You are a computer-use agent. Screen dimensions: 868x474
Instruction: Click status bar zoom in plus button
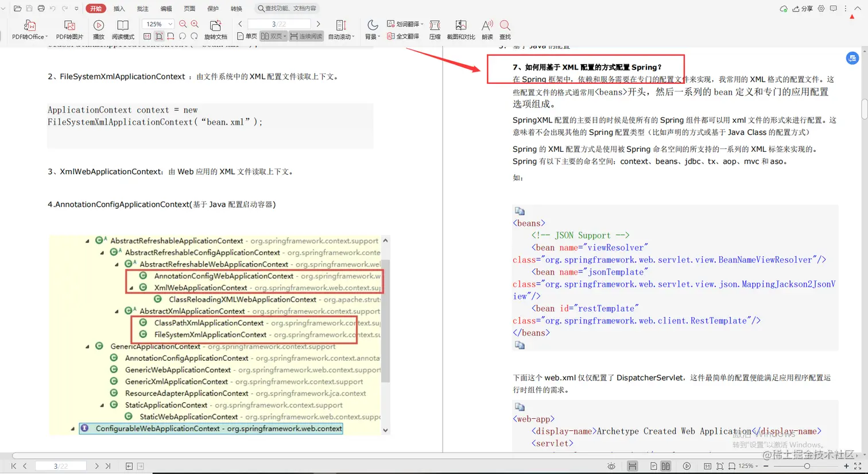click(x=846, y=466)
